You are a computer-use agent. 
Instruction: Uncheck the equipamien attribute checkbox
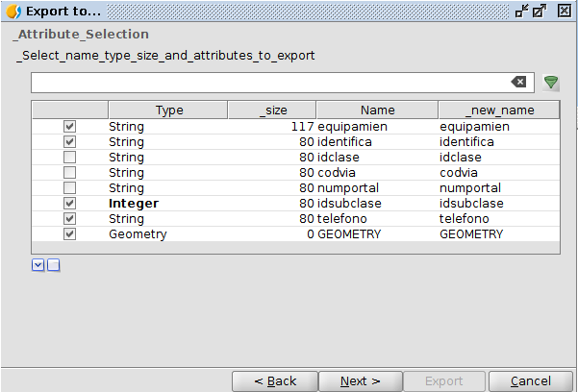(x=69, y=127)
